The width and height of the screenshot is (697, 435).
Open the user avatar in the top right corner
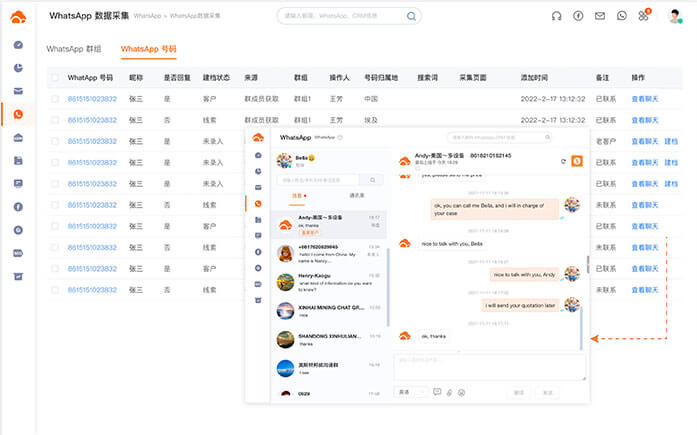pyautogui.click(x=675, y=16)
